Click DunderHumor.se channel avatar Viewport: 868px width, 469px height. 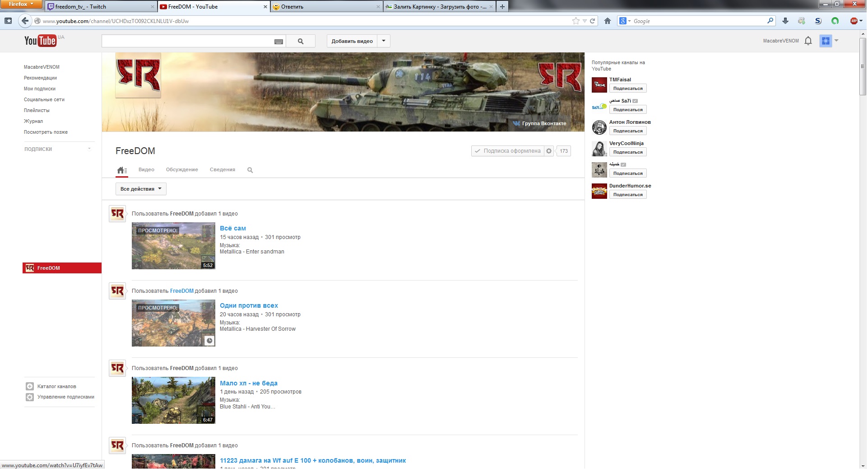599,191
